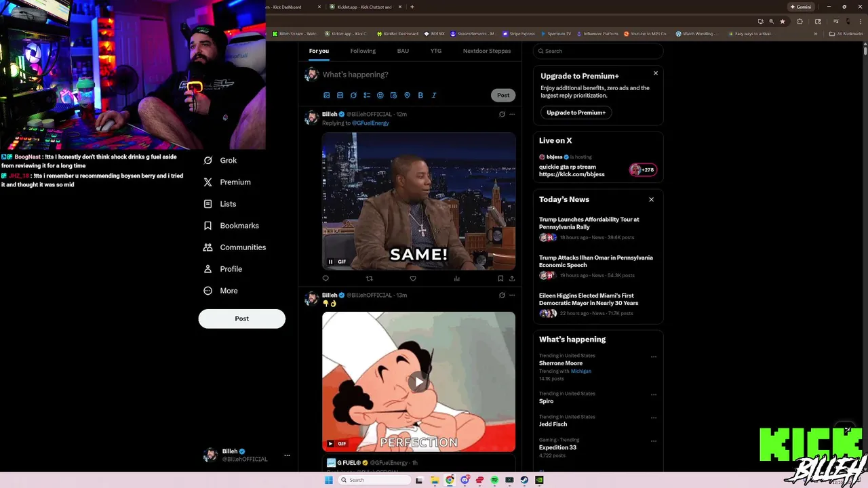Switch to the Following tab
This screenshot has height=488, width=868.
(363, 51)
